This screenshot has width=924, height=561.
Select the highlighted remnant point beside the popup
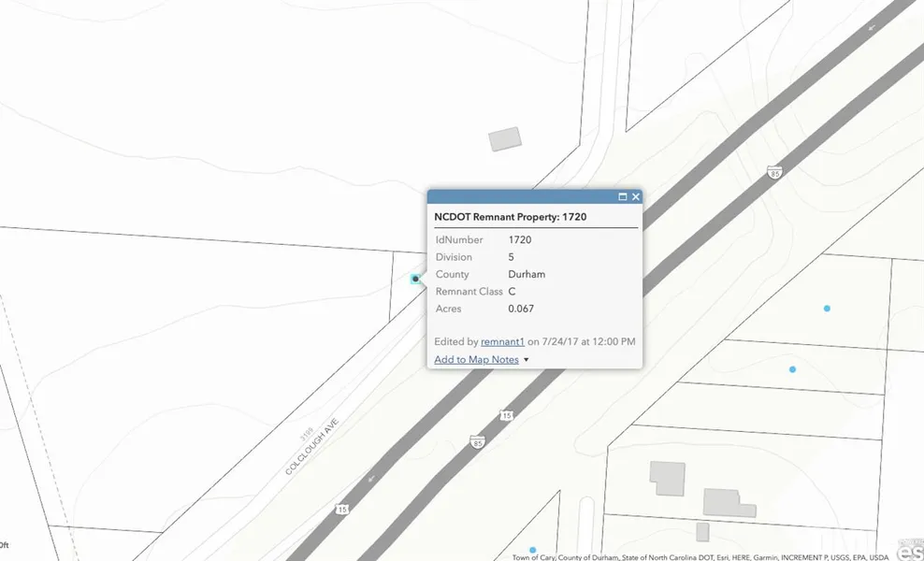pyautogui.click(x=415, y=279)
